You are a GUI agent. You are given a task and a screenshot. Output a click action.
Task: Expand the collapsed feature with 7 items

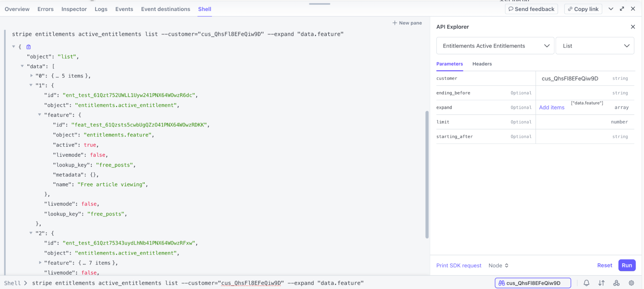tap(40, 263)
